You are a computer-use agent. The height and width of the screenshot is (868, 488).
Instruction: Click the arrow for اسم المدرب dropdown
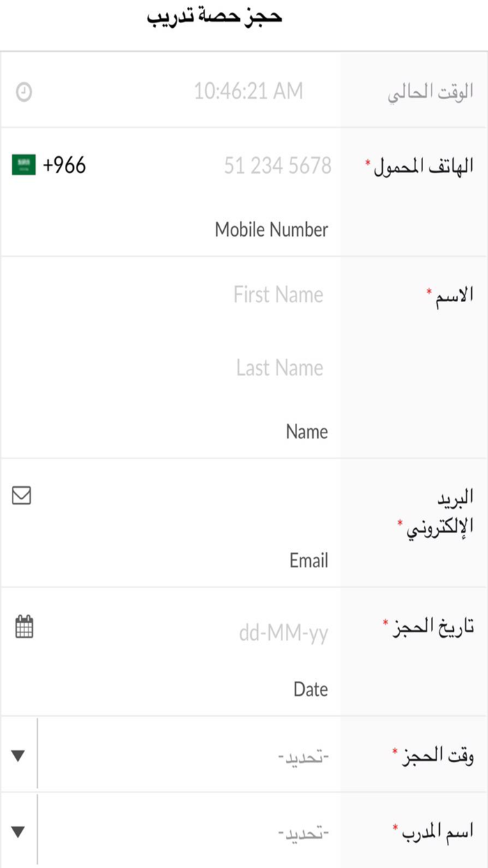click(18, 831)
